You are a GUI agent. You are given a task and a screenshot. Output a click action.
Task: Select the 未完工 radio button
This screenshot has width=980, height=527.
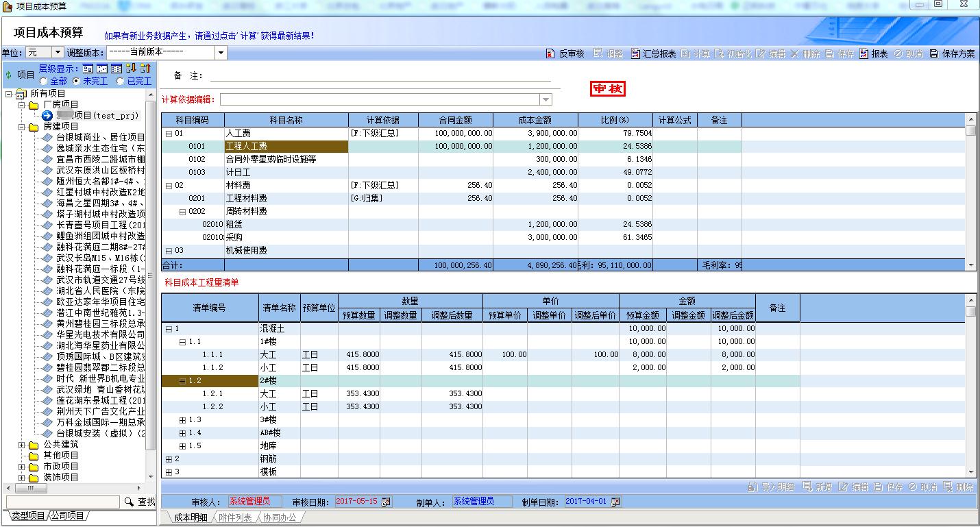coord(77,81)
